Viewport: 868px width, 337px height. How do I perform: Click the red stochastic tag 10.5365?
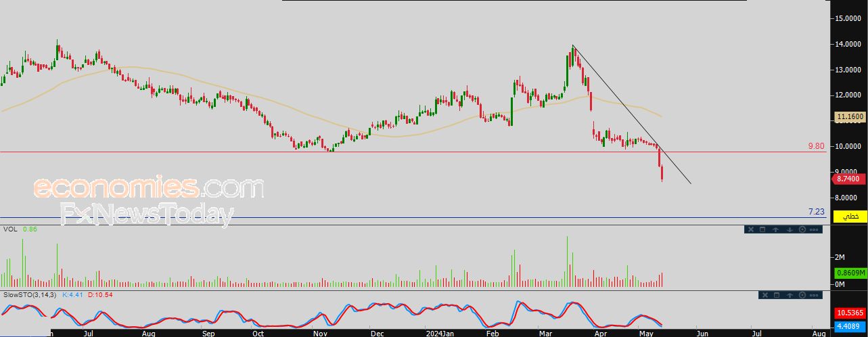point(850,313)
